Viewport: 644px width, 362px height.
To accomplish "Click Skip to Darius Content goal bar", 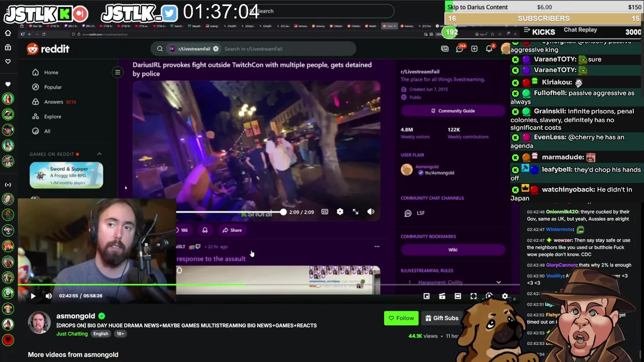I will coord(544,7).
